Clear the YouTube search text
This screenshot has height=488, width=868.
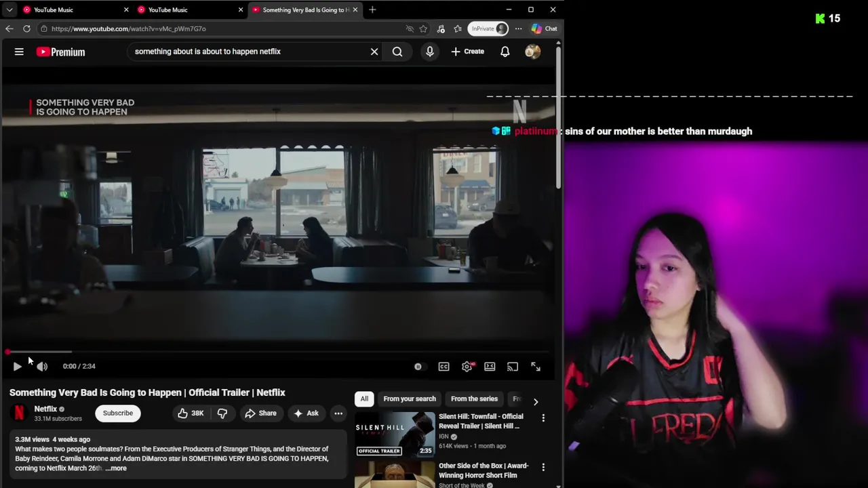[x=374, y=52]
